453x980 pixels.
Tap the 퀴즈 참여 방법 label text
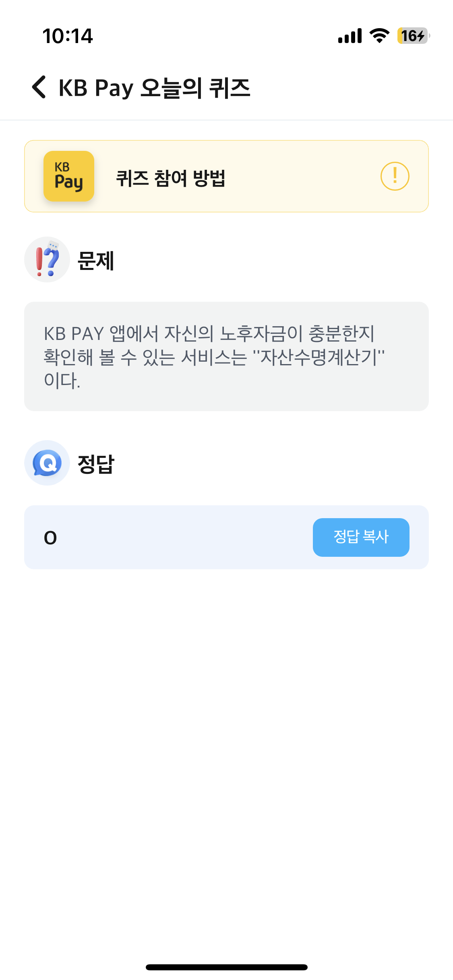click(x=171, y=178)
